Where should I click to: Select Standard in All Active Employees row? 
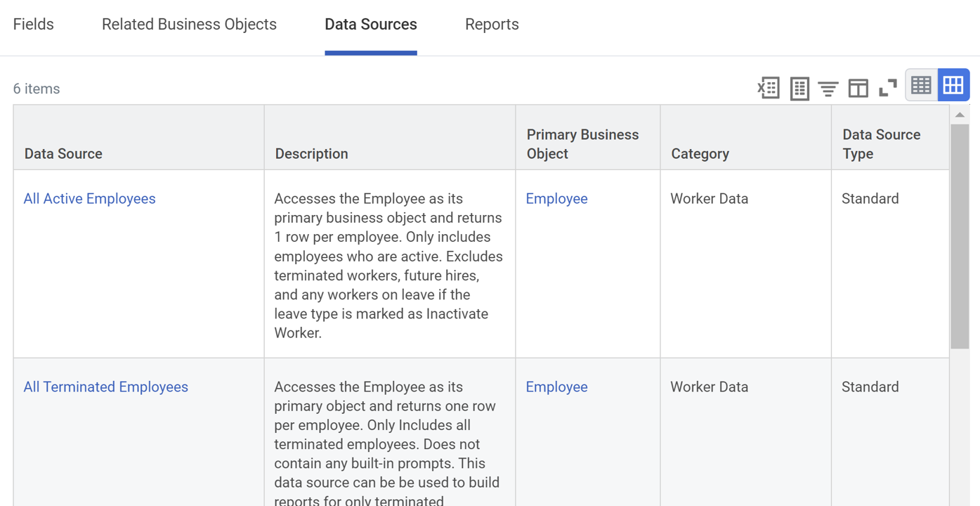pos(870,199)
